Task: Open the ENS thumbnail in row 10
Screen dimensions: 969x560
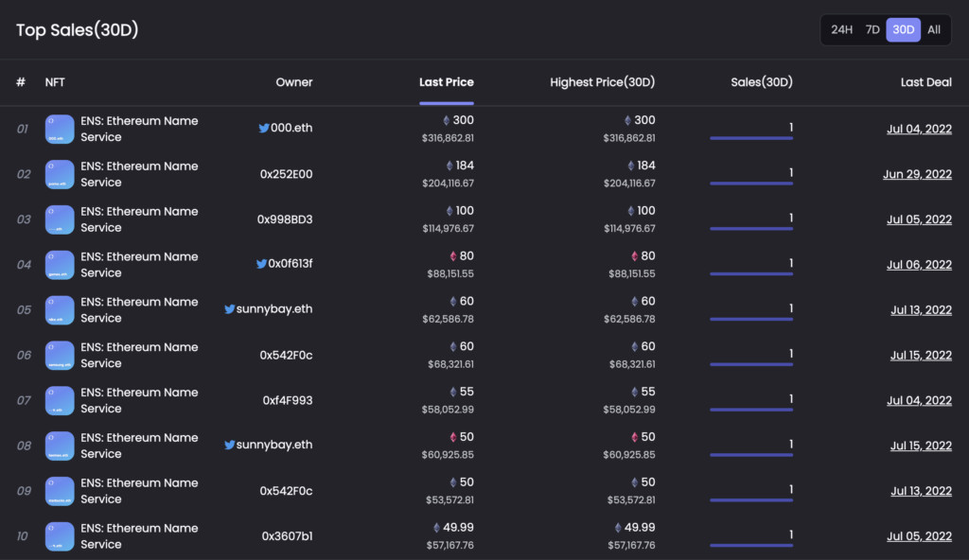Action: point(60,536)
